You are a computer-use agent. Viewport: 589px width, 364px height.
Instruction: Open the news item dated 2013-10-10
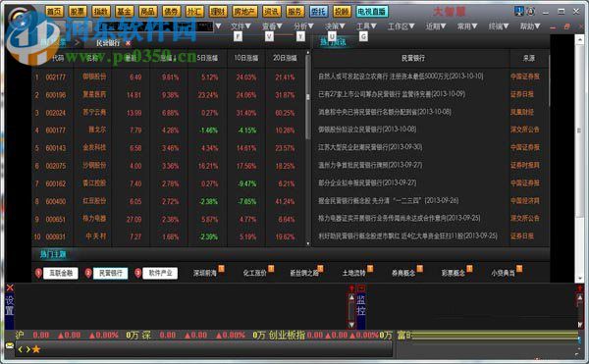tap(401, 77)
